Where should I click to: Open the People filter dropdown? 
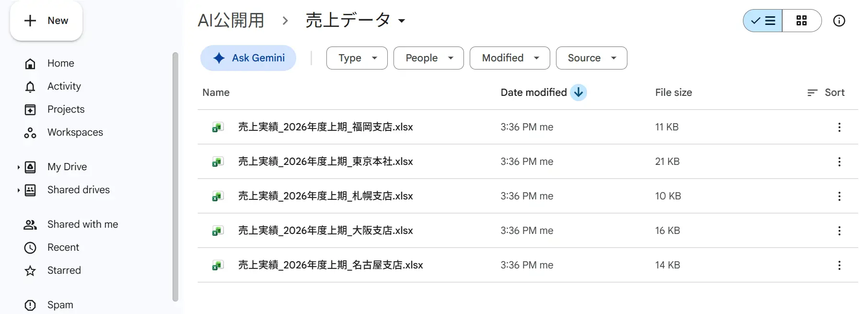click(428, 58)
